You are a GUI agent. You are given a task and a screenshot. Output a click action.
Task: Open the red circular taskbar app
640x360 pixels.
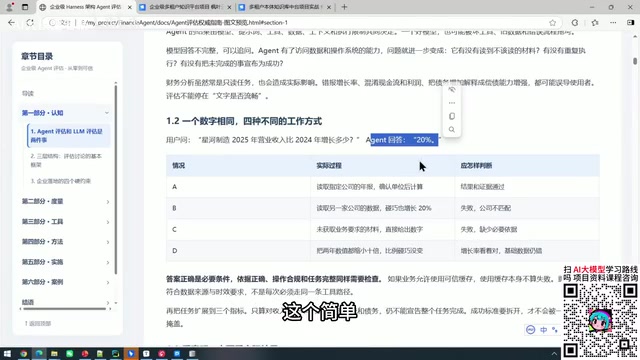tap(85, 353)
